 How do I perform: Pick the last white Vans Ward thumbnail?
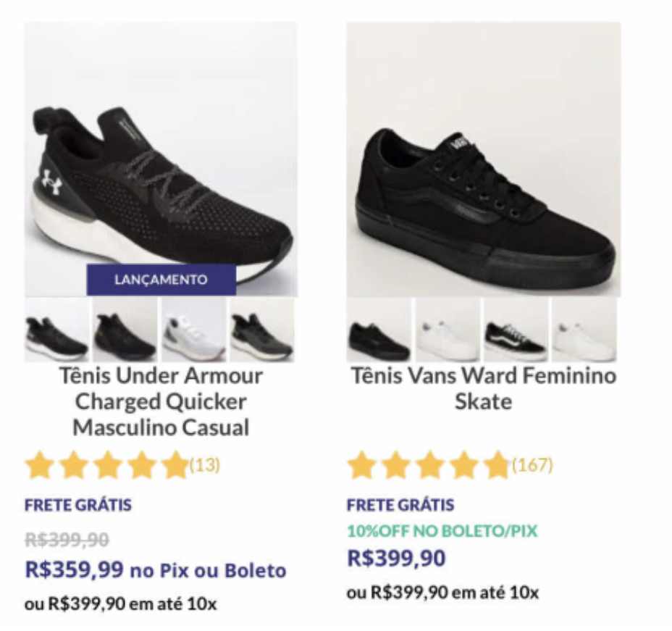584,330
